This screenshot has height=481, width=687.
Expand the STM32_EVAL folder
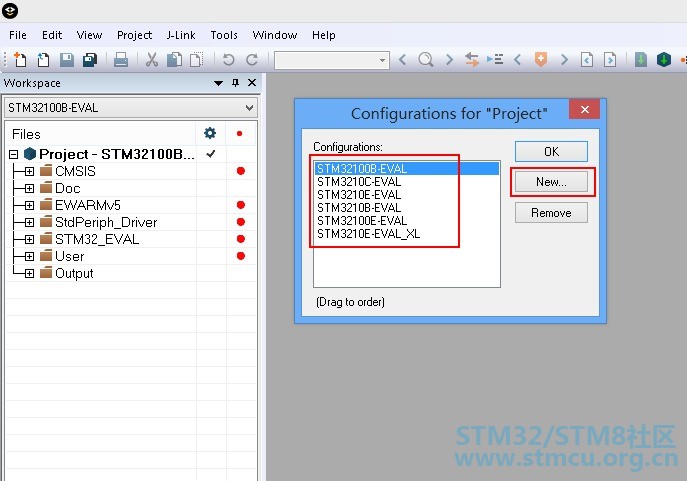tap(29, 239)
